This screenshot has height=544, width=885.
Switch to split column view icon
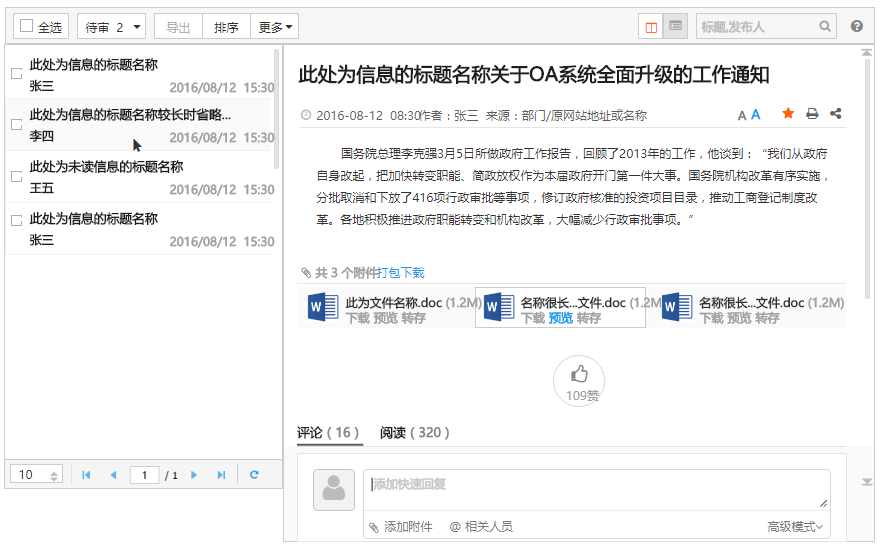point(652,27)
